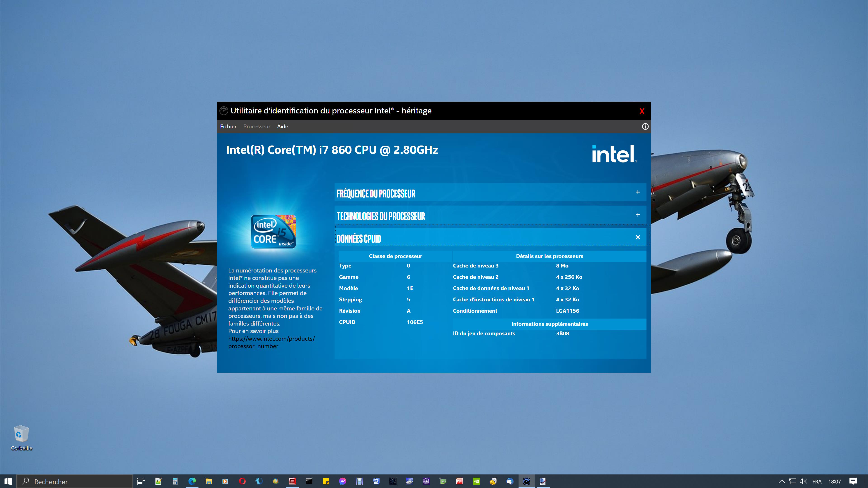Open the Windows Start menu
Screen dimensions: 868x488
click(x=8, y=481)
